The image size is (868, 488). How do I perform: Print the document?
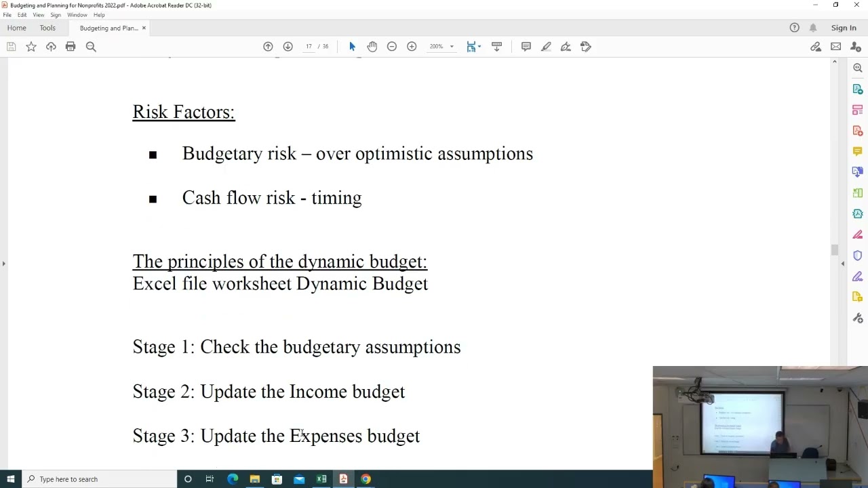71,47
